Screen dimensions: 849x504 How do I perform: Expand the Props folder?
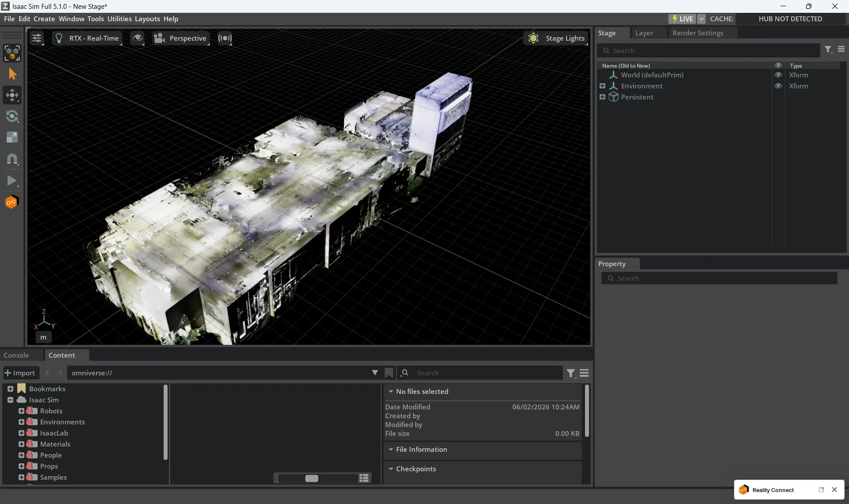(21, 466)
